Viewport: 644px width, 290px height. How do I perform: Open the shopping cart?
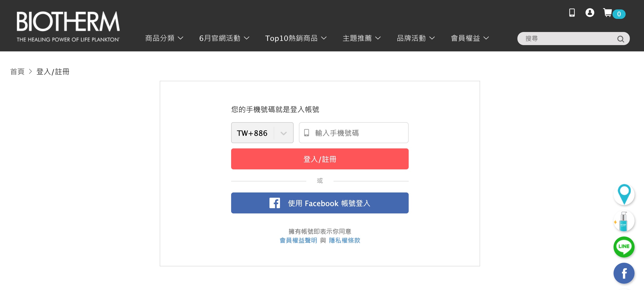(608, 13)
